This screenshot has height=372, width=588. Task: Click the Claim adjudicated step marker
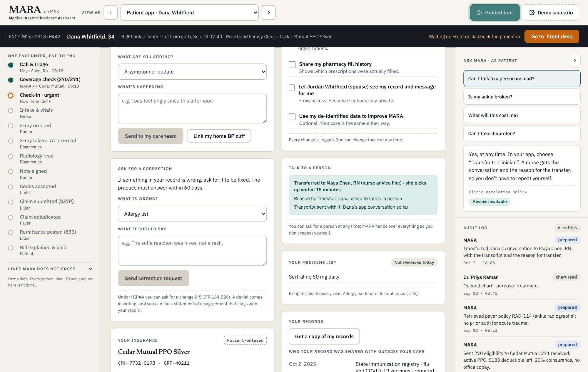[11, 217]
